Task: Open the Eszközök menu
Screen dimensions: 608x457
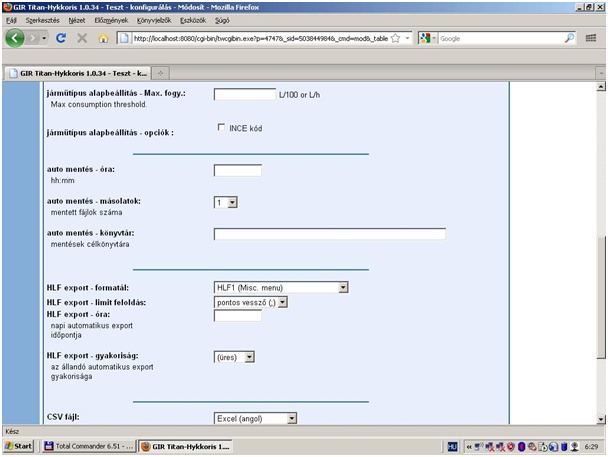Action: coord(193,20)
